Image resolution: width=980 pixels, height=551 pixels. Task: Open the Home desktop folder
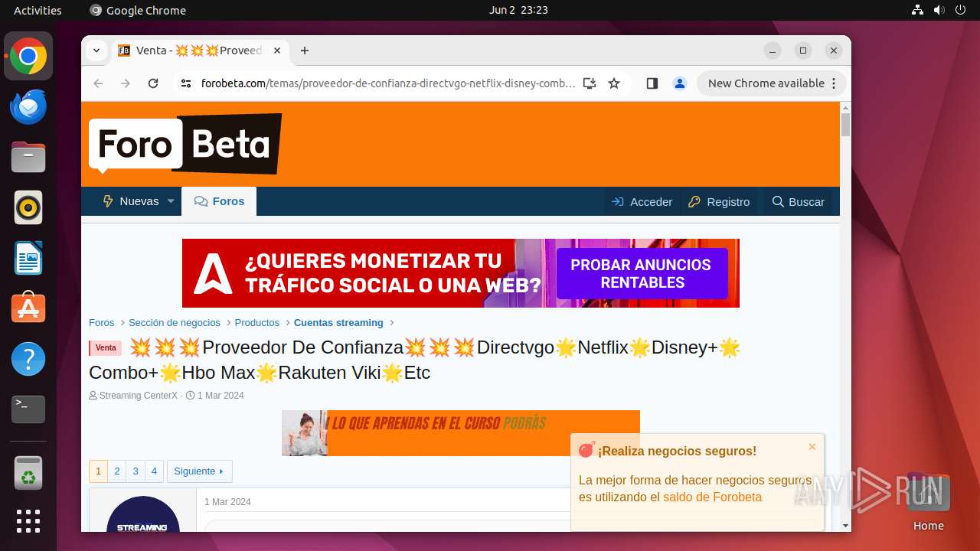click(928, 502)
